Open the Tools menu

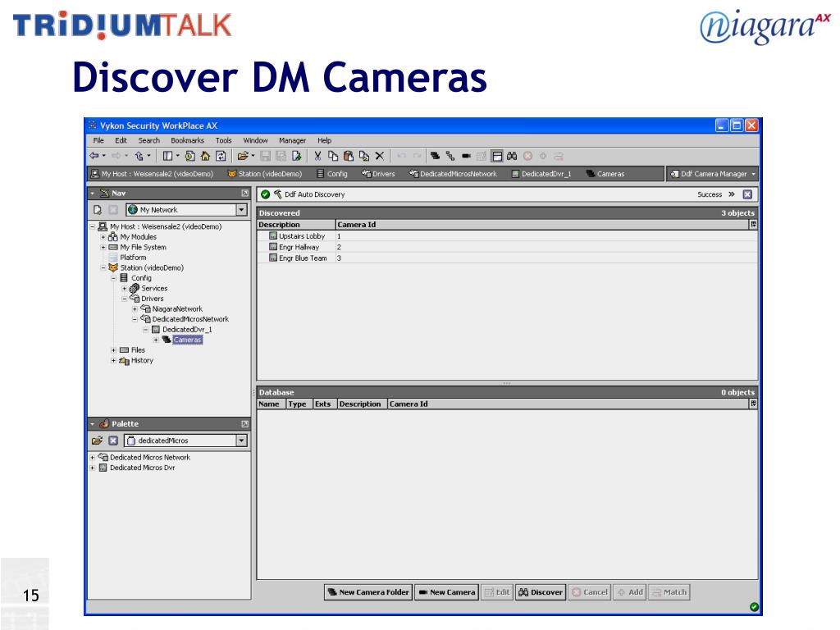tap(223, 140)
